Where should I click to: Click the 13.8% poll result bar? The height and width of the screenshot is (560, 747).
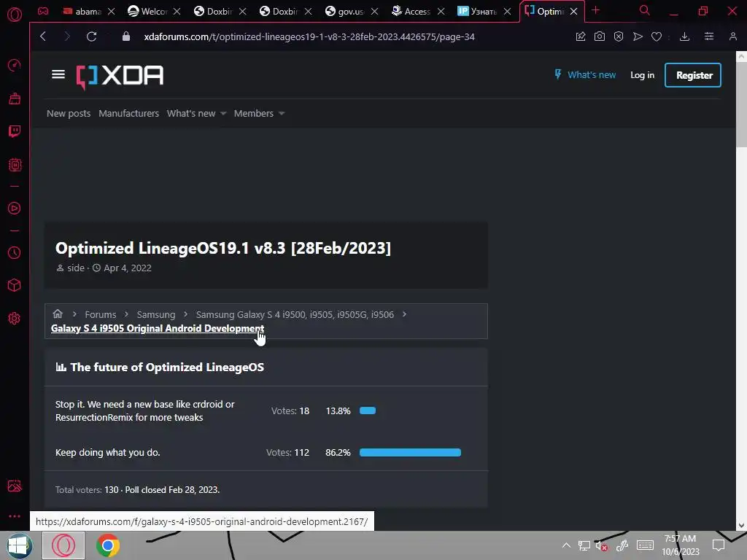368,411
